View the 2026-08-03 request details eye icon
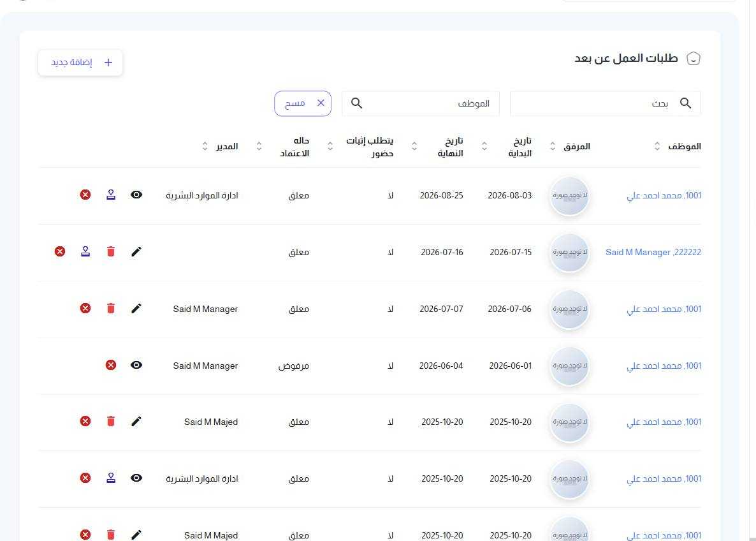The width and height of the screenshot is (756, 541). 136,195
